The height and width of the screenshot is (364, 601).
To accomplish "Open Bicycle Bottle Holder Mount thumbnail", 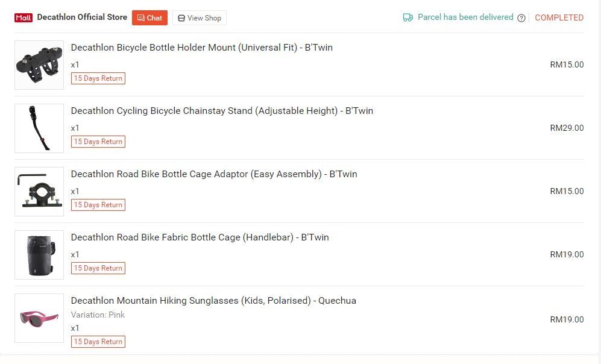I will click(39, 65).
